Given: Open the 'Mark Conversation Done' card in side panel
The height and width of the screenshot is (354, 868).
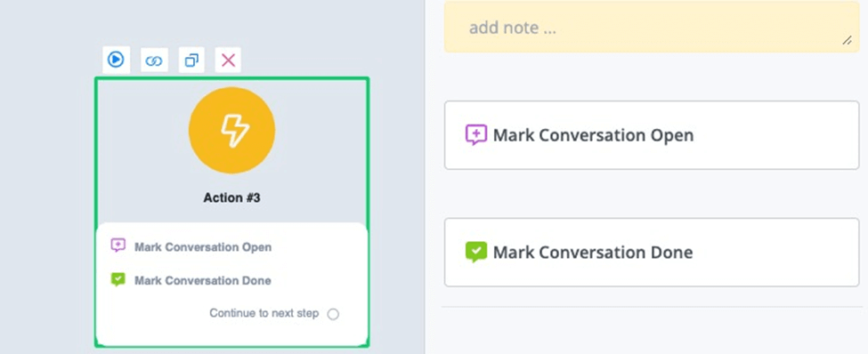Looking at the screenshot, I should 652,253.
